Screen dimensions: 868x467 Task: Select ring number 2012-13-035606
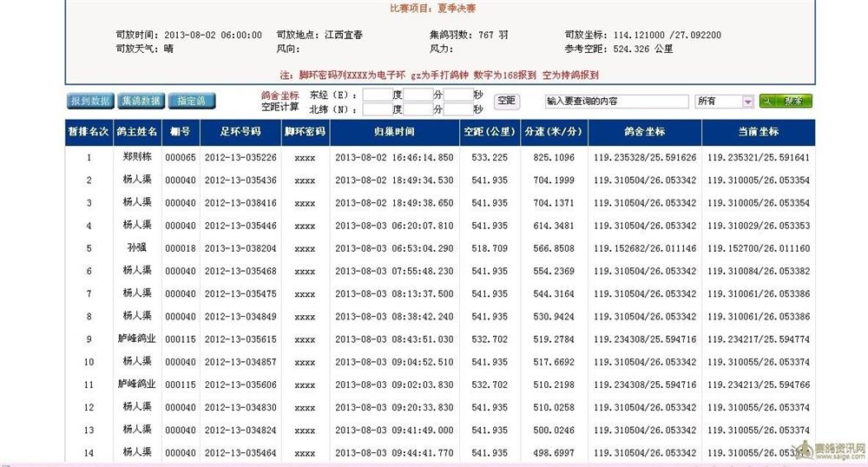[240, 385]
